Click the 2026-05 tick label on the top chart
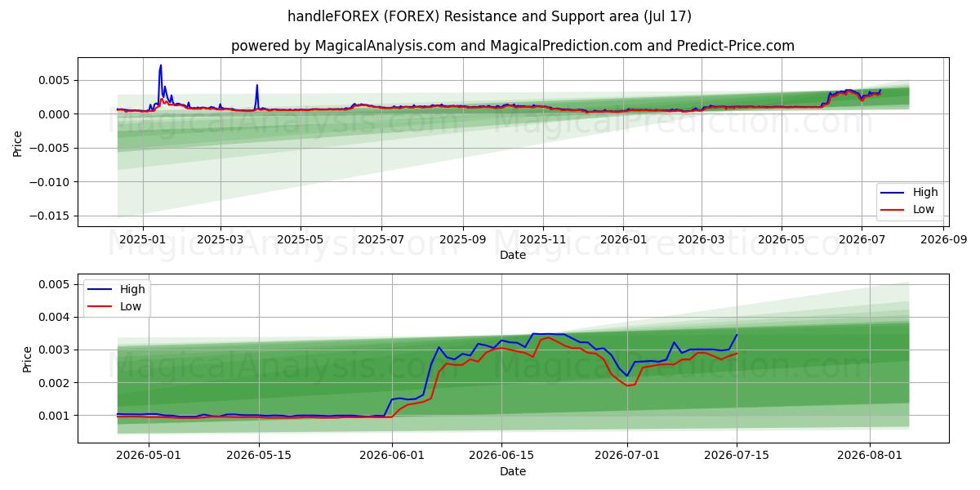Viewport: 980px width, 490px height. click(x=782, y=239)
